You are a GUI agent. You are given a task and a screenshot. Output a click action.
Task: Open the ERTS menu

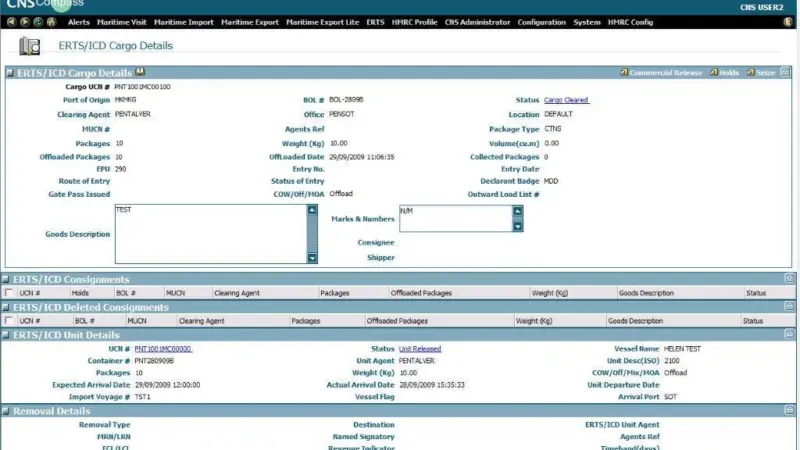(376, 22)
